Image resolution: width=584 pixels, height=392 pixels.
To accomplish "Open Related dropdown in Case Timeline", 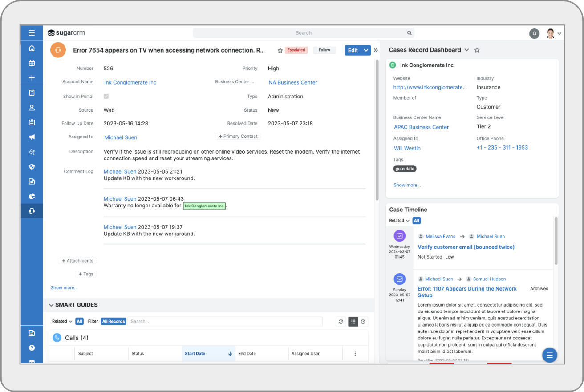I will (399, 221).
